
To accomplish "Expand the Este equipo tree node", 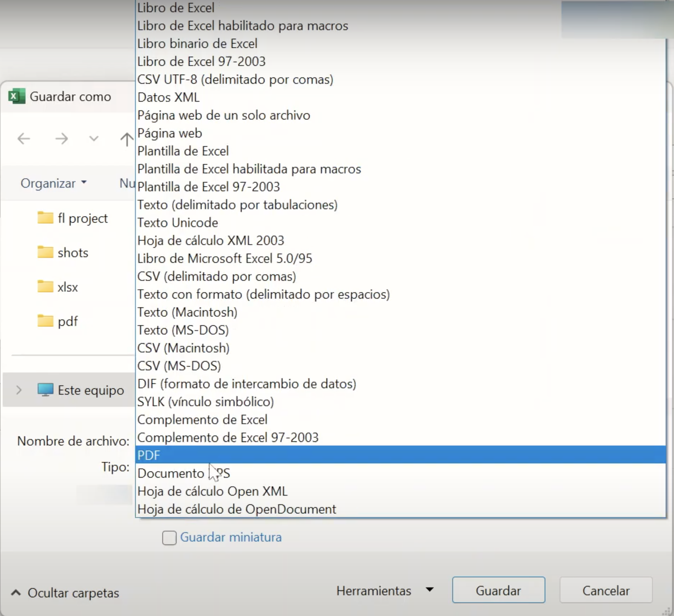I will click(19, 390).
